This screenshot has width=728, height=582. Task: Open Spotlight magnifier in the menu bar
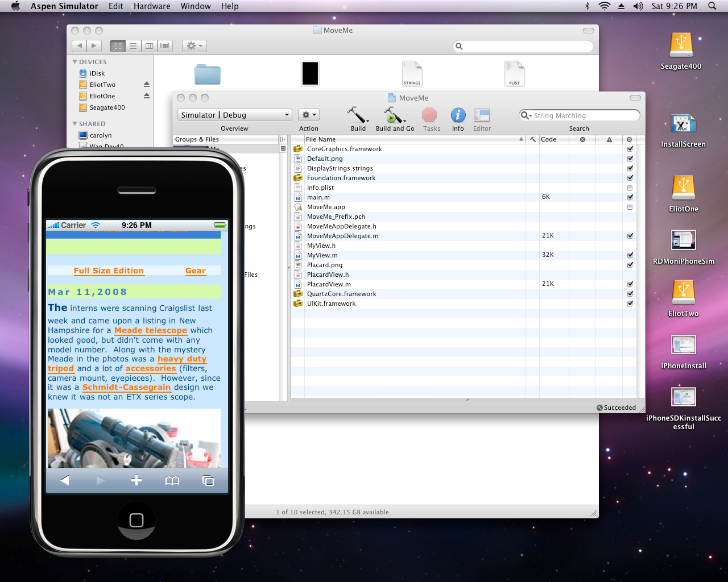712,6
